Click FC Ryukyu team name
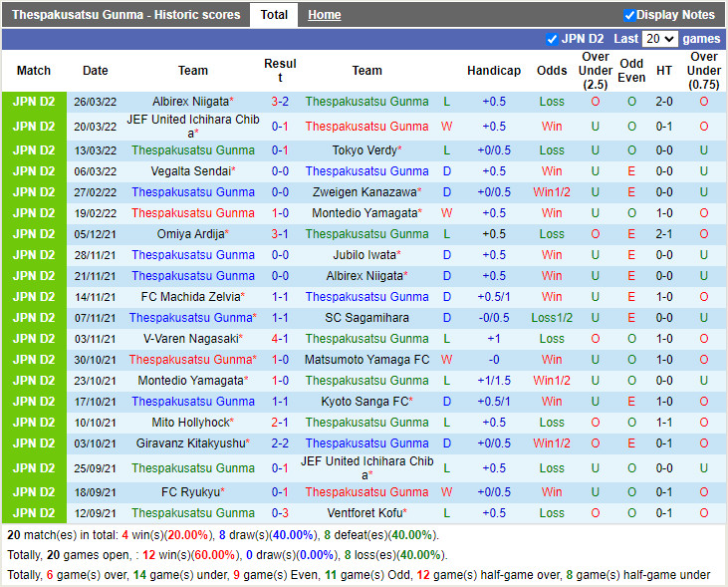Image resolution: width=728 pixels, height=587 pixels. pos(191,492)
